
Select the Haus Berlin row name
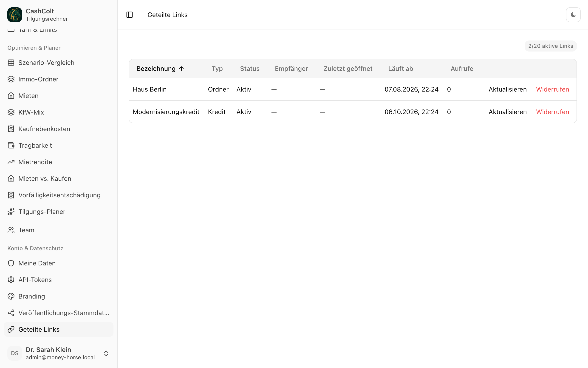pyautogui.click(x=150, y=89)
